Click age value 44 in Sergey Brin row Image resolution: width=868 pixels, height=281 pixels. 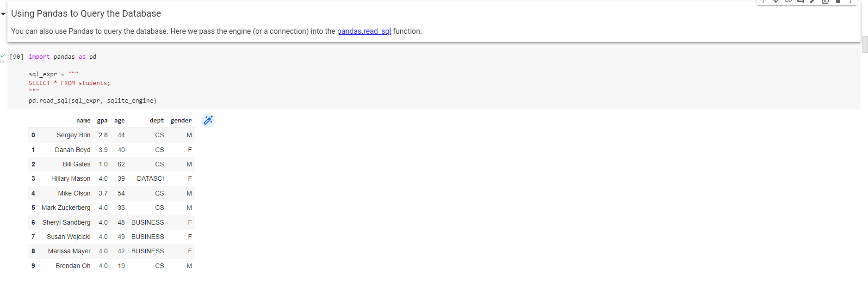(121, 135)
